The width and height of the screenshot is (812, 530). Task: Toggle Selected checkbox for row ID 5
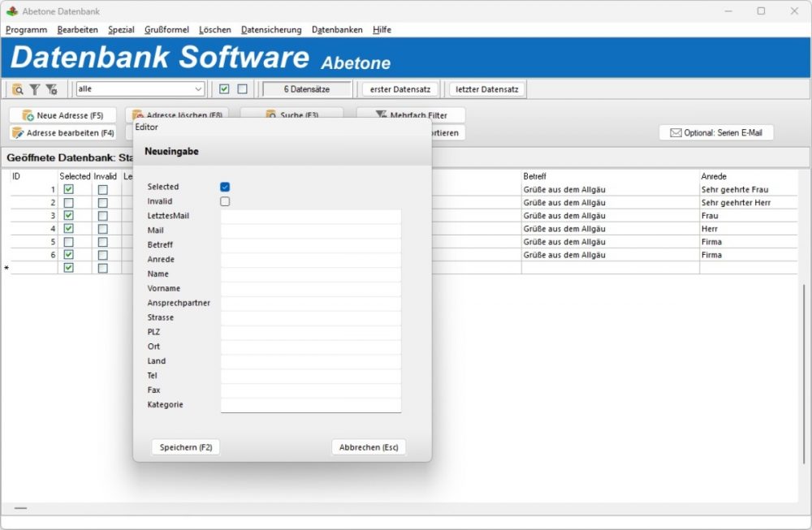[68, 242]
